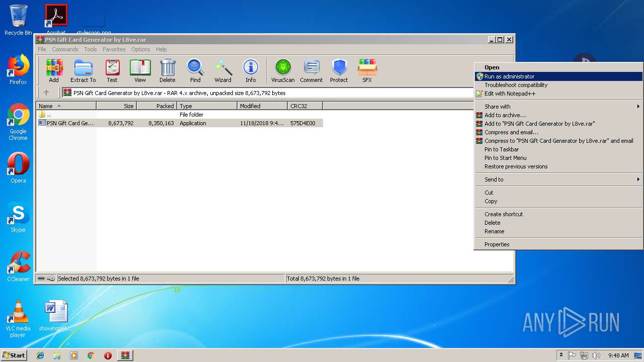Click the volume speaker tray icon
The height and width of the screenshot is (362, 644).
596,355
